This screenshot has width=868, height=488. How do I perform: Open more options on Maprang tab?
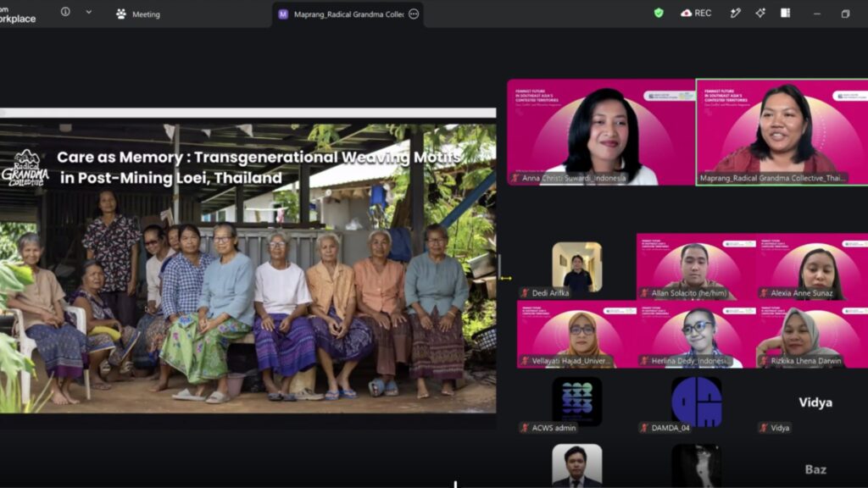pos(414,14)
